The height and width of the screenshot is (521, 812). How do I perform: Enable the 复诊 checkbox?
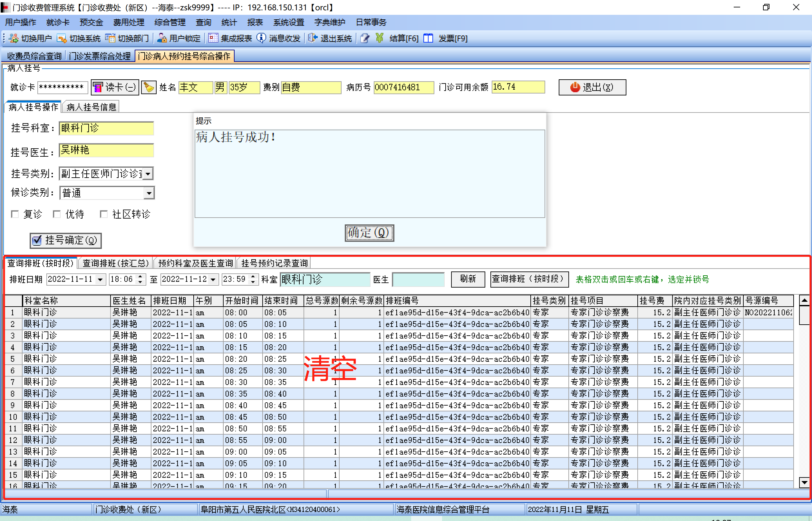pyautogui.click(x=15, y=214)
